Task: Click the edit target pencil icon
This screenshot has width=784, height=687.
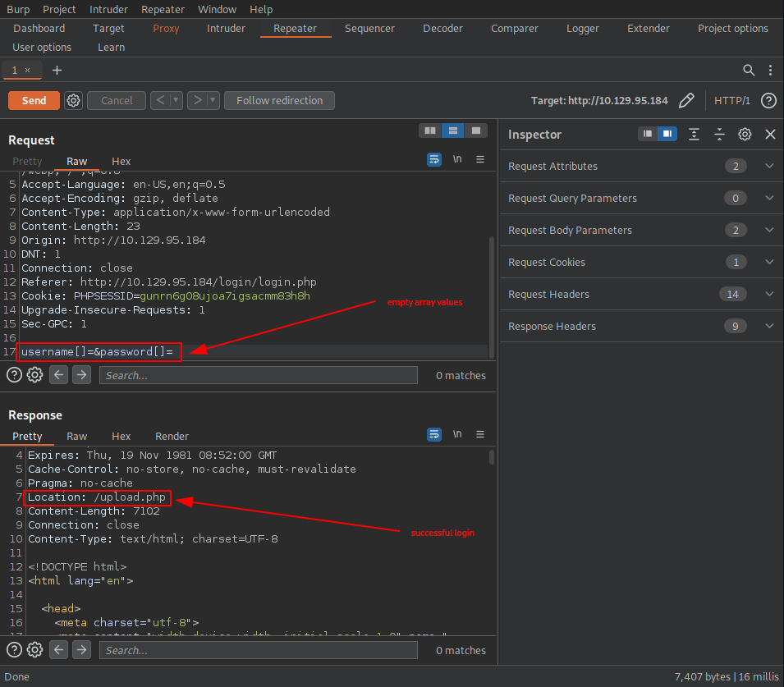Action: [x=685, y=100]
